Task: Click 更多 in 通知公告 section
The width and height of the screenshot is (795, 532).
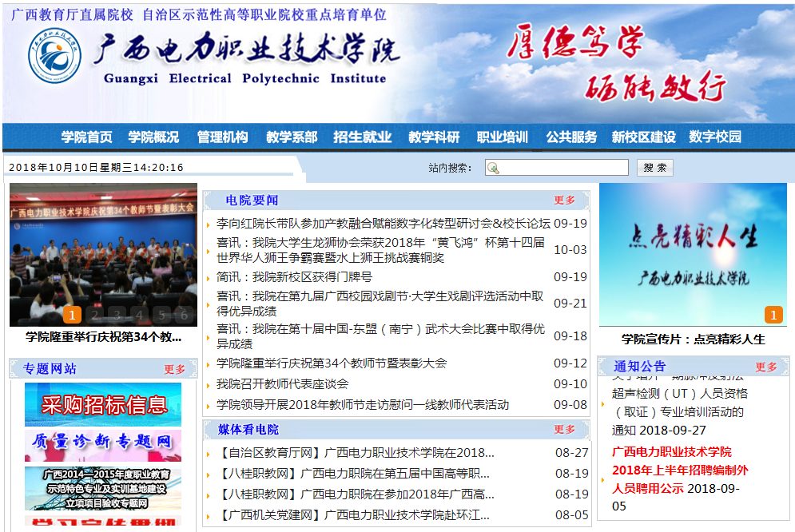Action: click(x=766, y=367)
